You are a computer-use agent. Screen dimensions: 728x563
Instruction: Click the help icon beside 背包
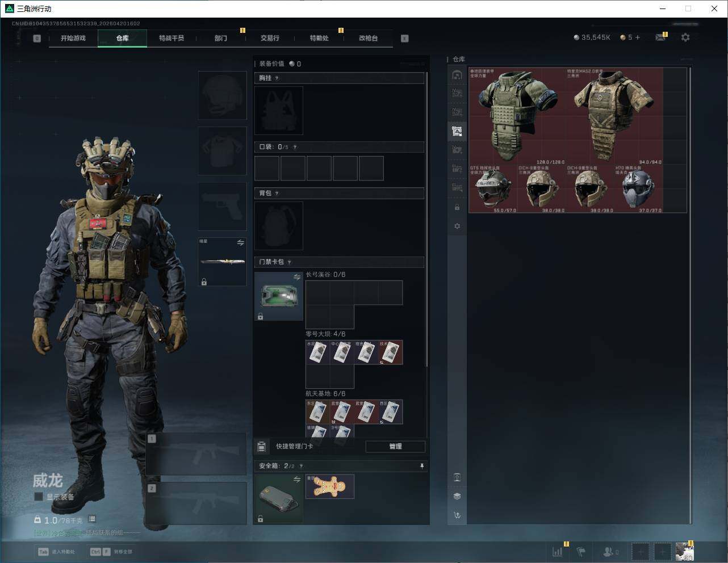[x=277, y=194]
